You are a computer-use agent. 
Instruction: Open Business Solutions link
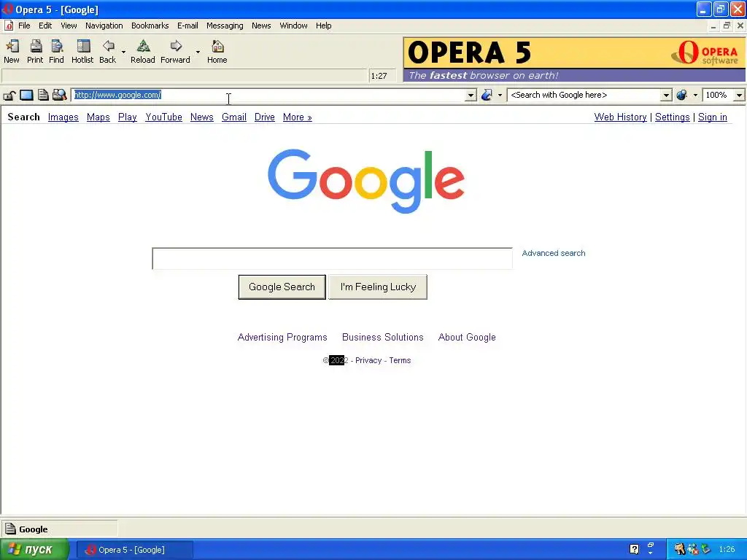point(382,337)
